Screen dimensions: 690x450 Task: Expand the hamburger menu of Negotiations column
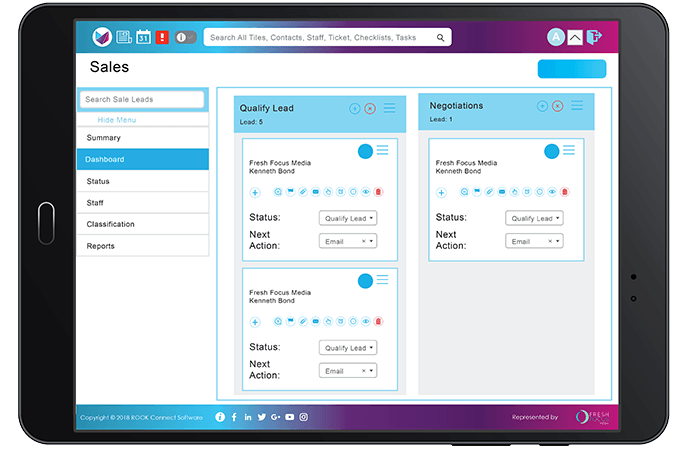point(577,106)
